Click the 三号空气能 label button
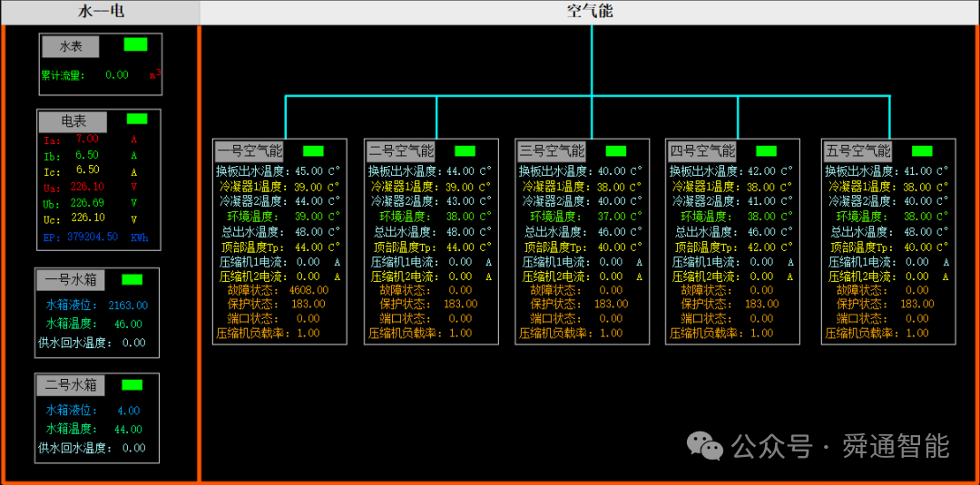 coord(553,150)
